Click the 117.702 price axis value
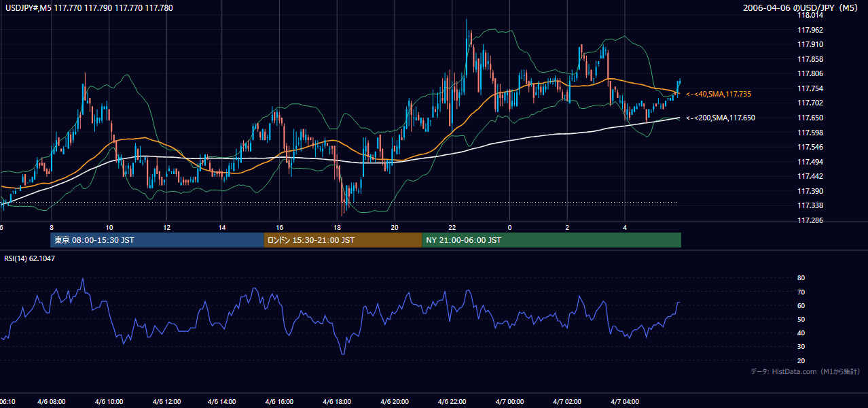This screenshot has width=868, height=408. pyautogui.click(x=810, y=103)
